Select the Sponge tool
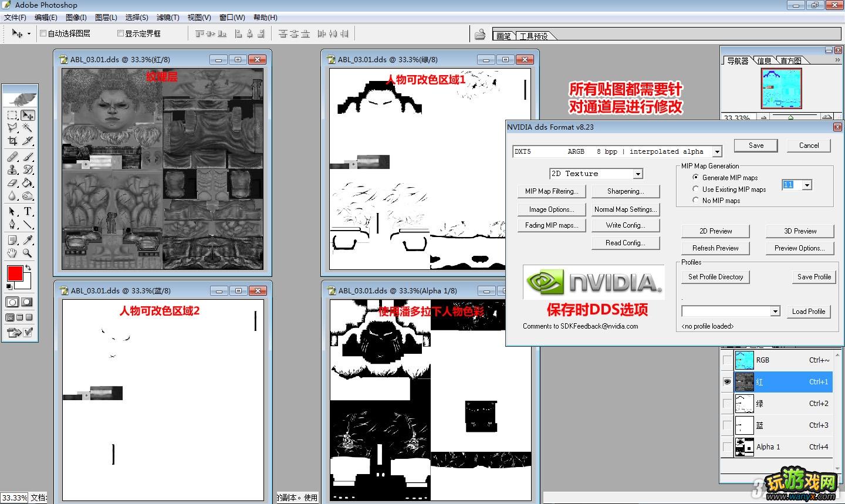This screenshot has width=845, height=504. [x=28, y=196]
